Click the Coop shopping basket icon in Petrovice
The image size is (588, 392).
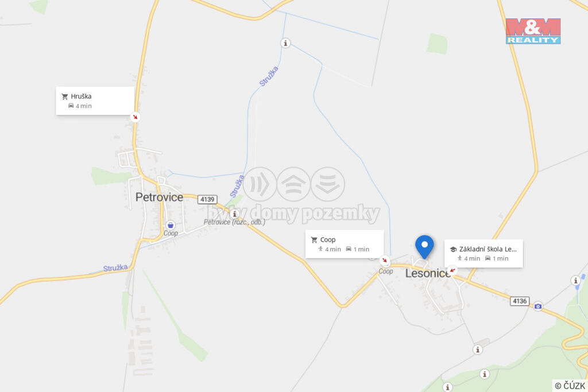[171, 225]
